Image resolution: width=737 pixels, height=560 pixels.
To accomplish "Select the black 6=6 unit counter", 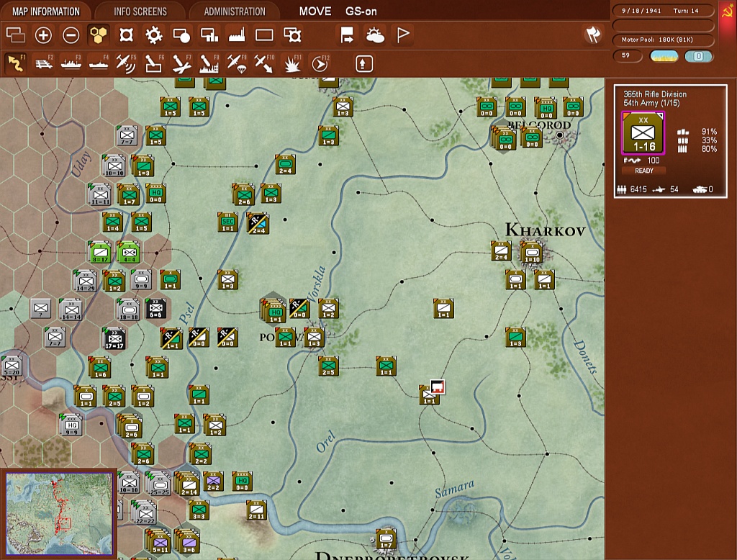I will (x=155, y=309).
